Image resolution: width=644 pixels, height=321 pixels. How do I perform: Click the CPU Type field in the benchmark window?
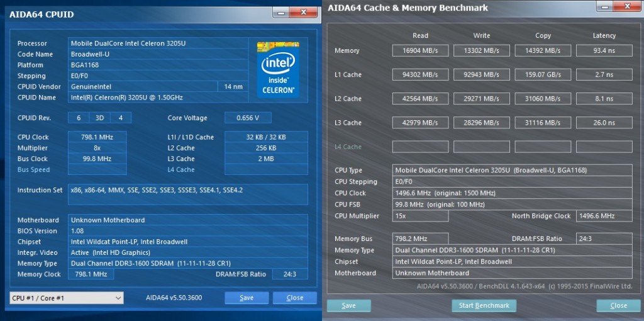point(512,170)
